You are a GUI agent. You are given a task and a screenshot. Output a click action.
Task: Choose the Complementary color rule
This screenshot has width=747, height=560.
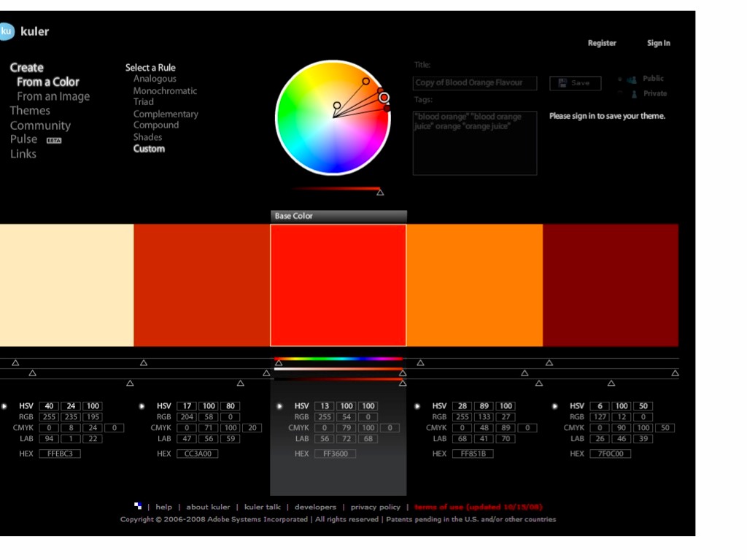(x=166, y=114)
